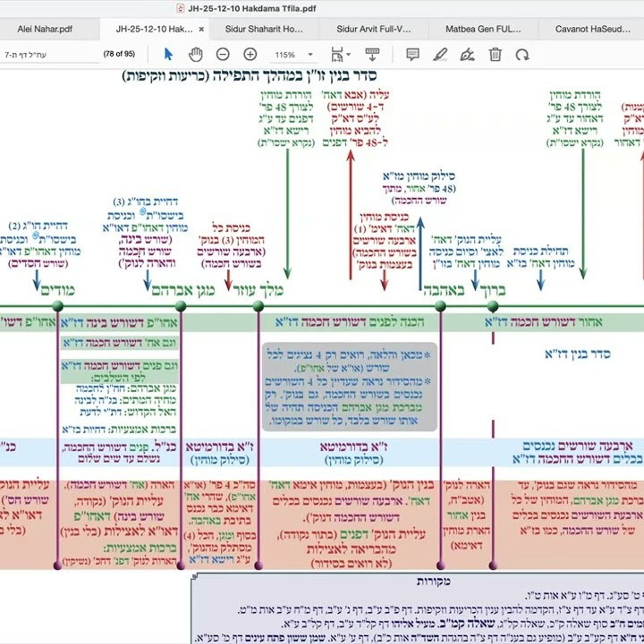Click the תחילת כניסת מוחין caption
Image resolution: width=644 pixels, height=644 pixels.
(x=540, y=257)
